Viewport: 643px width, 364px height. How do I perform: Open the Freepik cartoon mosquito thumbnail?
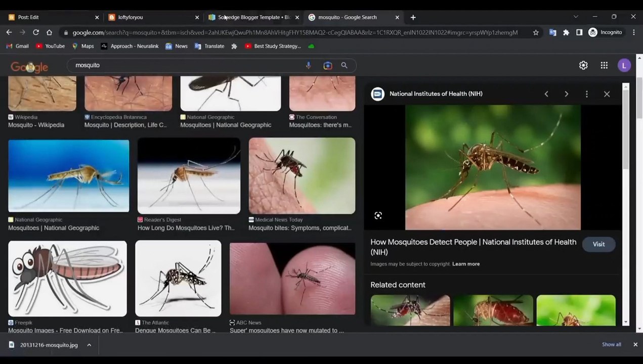tap(67, 279)
